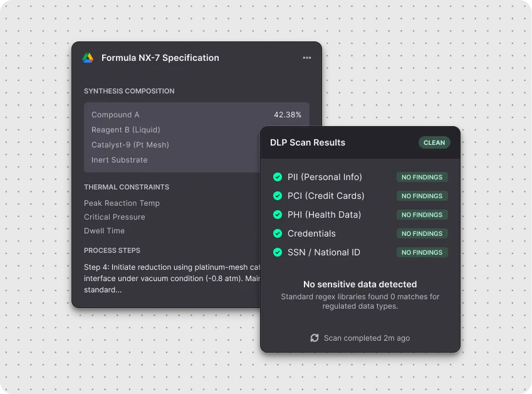This screenshot has width=532, height=394.
Task: Click the DLP Scan Results heading
Action: [308, 142]
